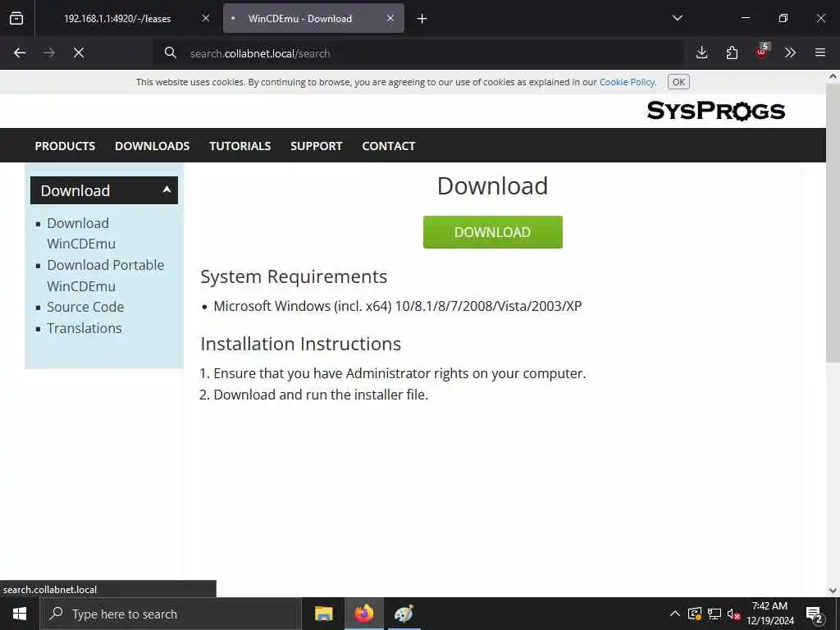This screenshot has width=840, height=630.
Task: Open File Explorer from taskbar
Action: [323, 614]
